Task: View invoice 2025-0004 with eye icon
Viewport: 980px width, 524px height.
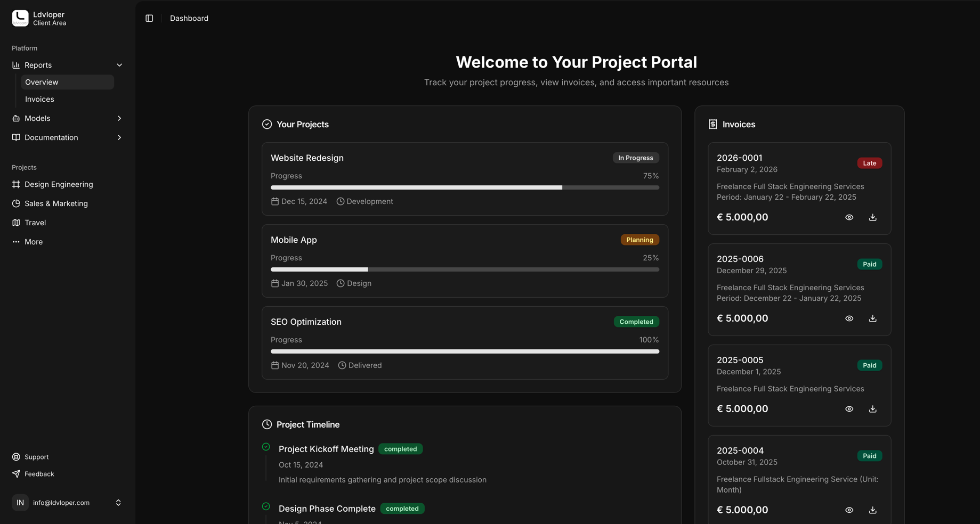Action: (849, 510)
